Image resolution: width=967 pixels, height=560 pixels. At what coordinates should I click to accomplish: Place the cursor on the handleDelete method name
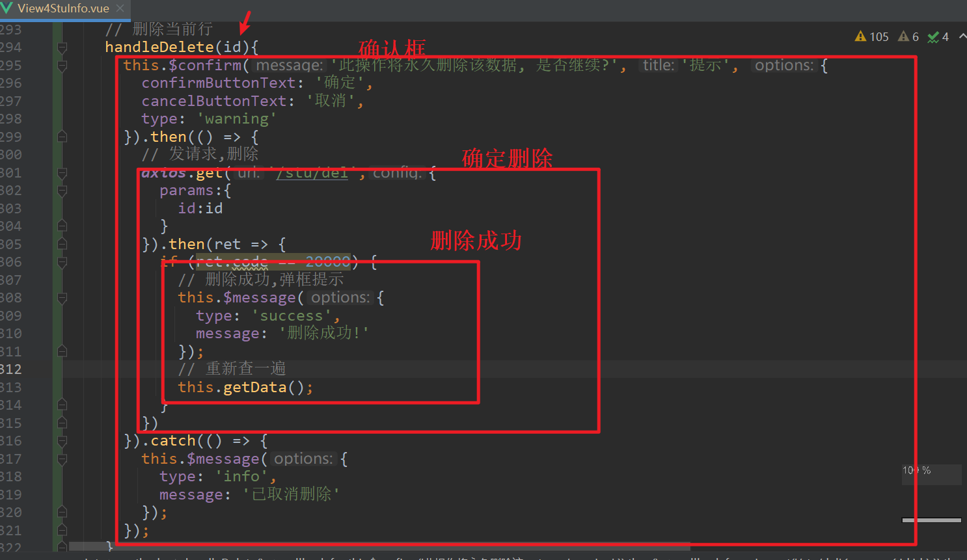pyautogui.click(x=159, y=47)
